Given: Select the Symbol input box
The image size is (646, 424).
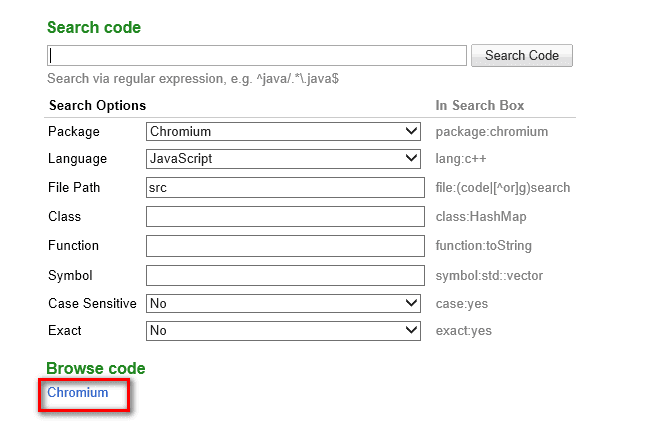Looking at the screenshot, I should tap(285, 275).
